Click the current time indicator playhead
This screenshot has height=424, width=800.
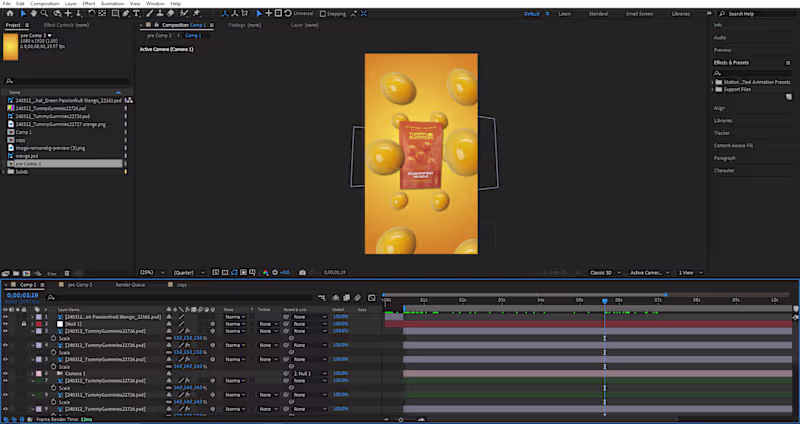pos(605,302)
